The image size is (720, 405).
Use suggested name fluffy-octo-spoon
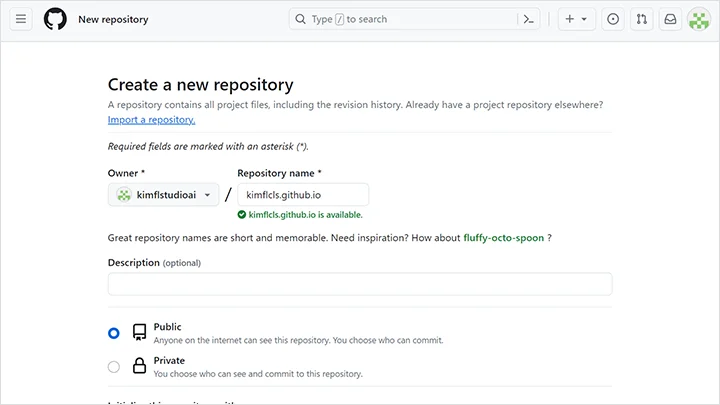coord(503,238)
